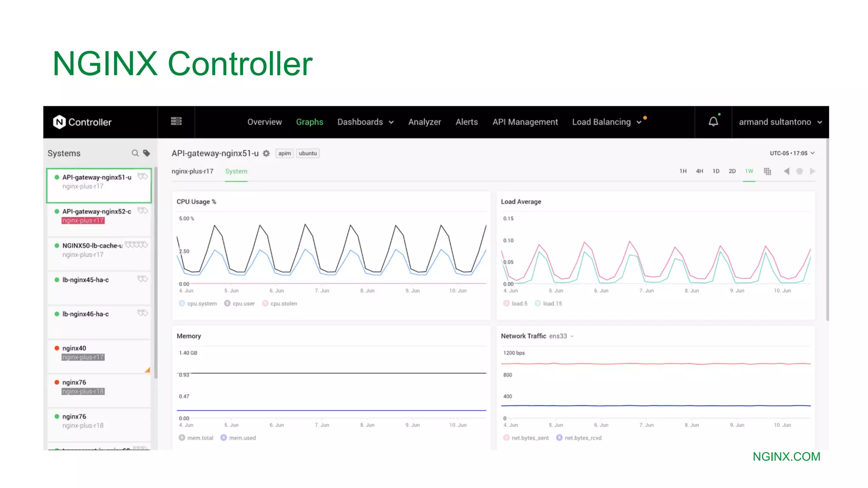868x488 pixels.
Task: Set time range to 1W
Action: click(749, 171)
